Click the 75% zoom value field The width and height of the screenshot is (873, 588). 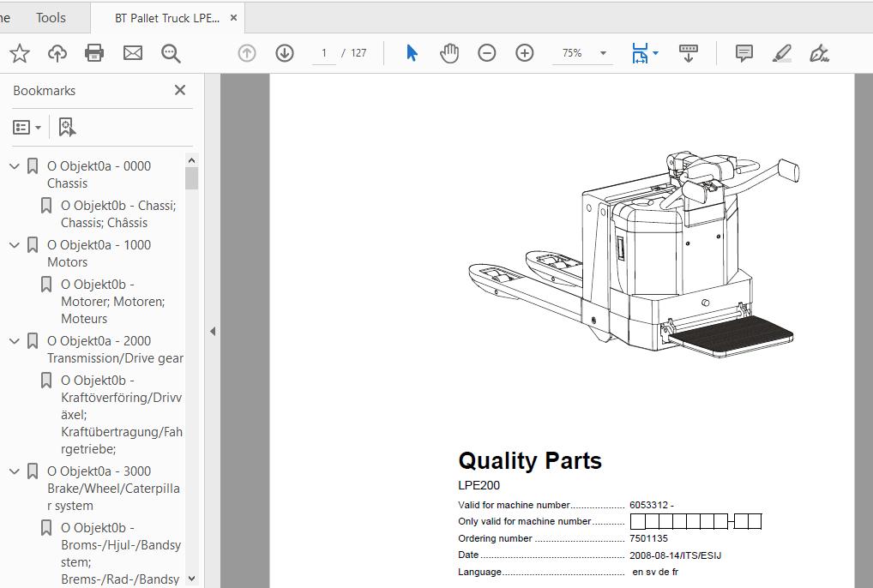click(x=572, y=53)
